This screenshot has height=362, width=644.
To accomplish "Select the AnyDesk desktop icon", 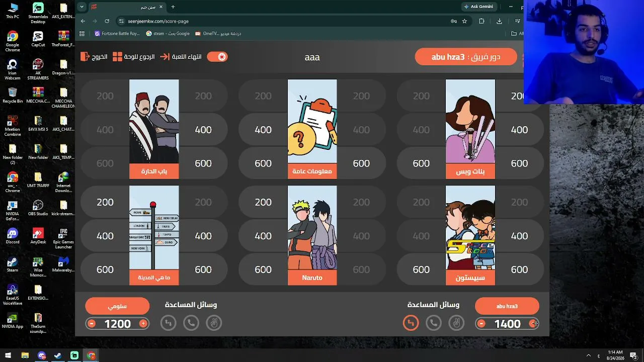I will (38, 236).
